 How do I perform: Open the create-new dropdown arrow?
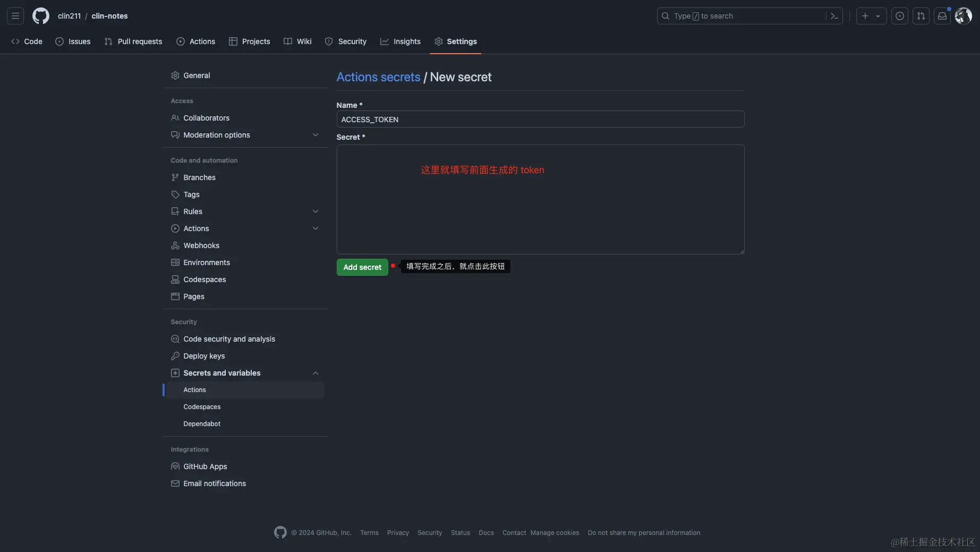(878, 16)
